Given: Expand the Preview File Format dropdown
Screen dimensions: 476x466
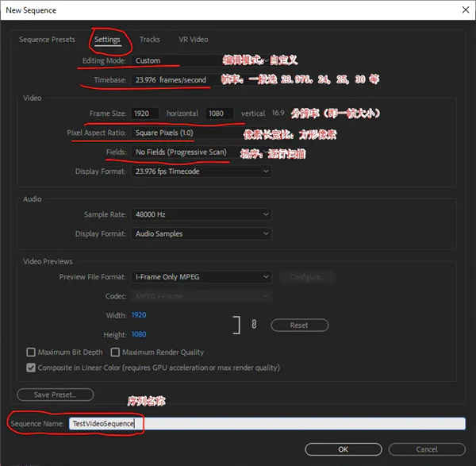Looking at the screenshot, I should click(202, 277).
